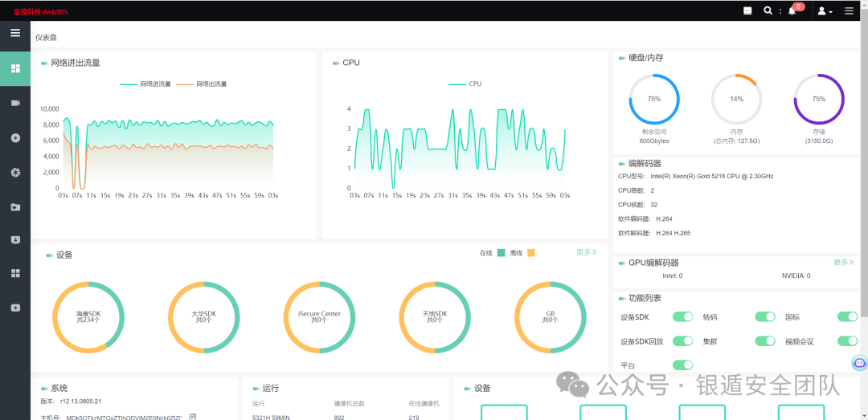Viewport: 868px width, 420px height.
Task: Expand 更多 in GPU编解码器 panel
Action: click(844, 263)
